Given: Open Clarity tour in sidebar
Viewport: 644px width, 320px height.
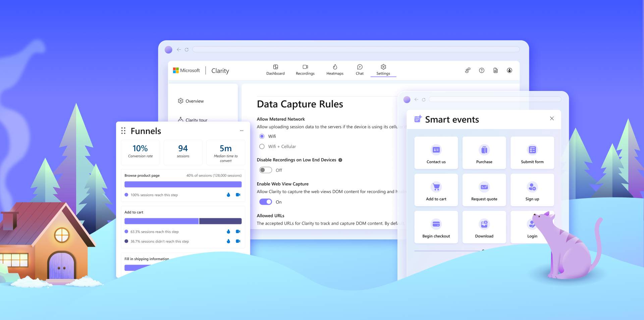Looking at the screenshot, I should (x=193, y=120).
